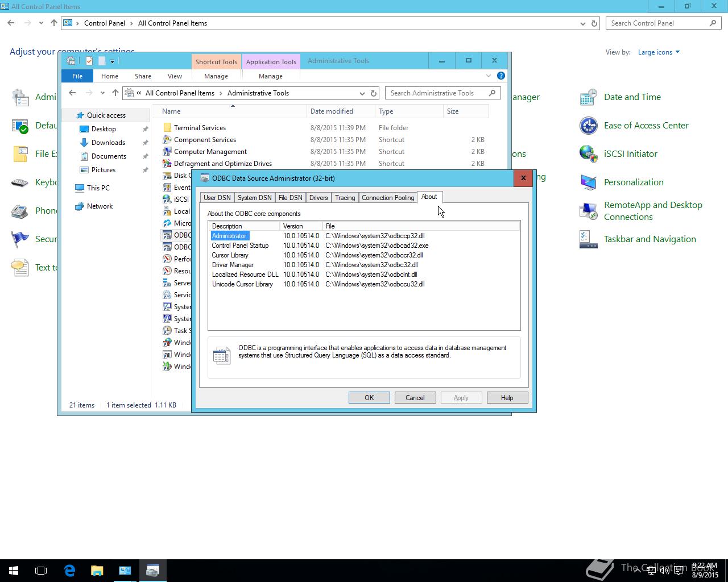Open Task View on the taskbar
This screenshot has width=728, height=582.
click(x=41, y=571)
